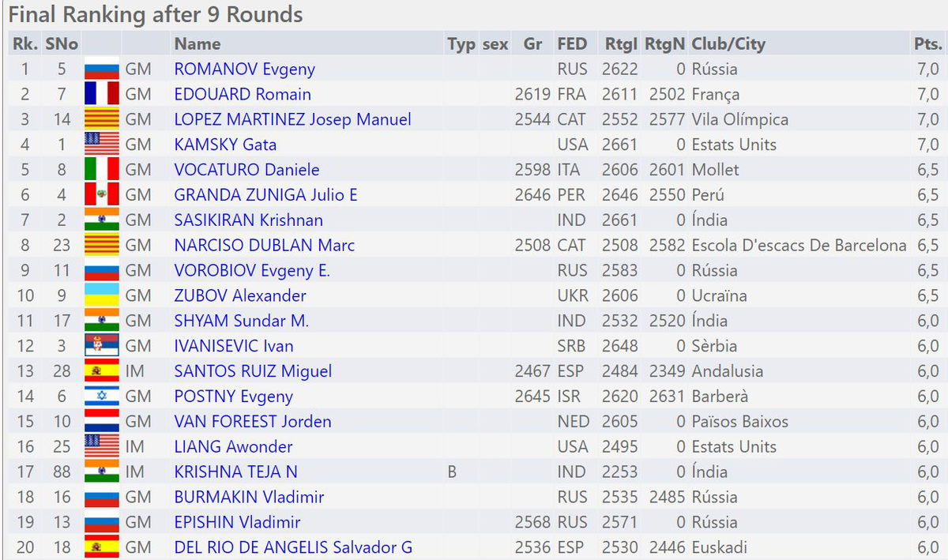Open DEL RIO DE ANGELIS Salvador G link
Viewport: 948px width, 560px height.
293,547
